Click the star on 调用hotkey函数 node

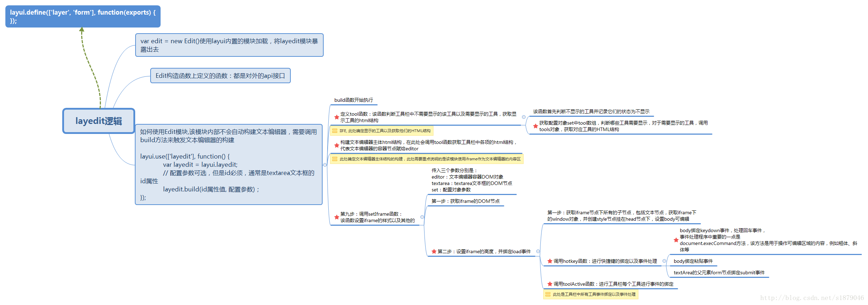coord(550,261)
